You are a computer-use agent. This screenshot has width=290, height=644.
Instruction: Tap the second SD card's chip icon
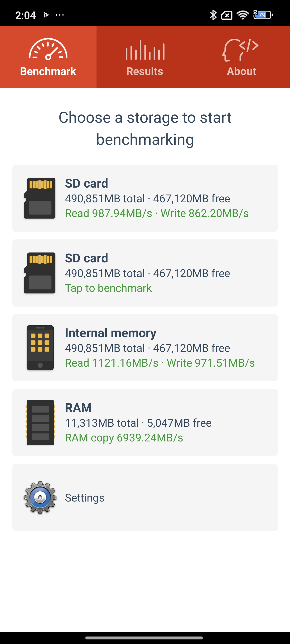pos(39,273)
